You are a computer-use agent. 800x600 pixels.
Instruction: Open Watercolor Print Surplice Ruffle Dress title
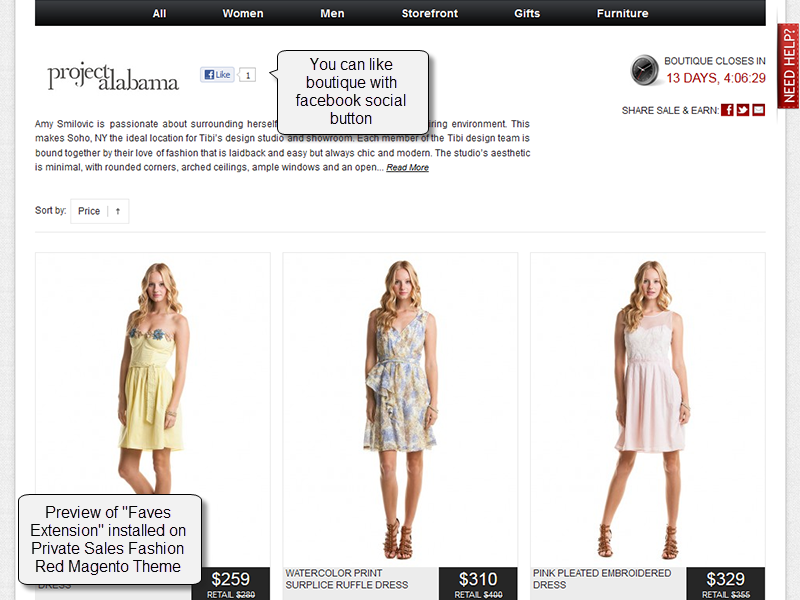click(x=347, y=579)
